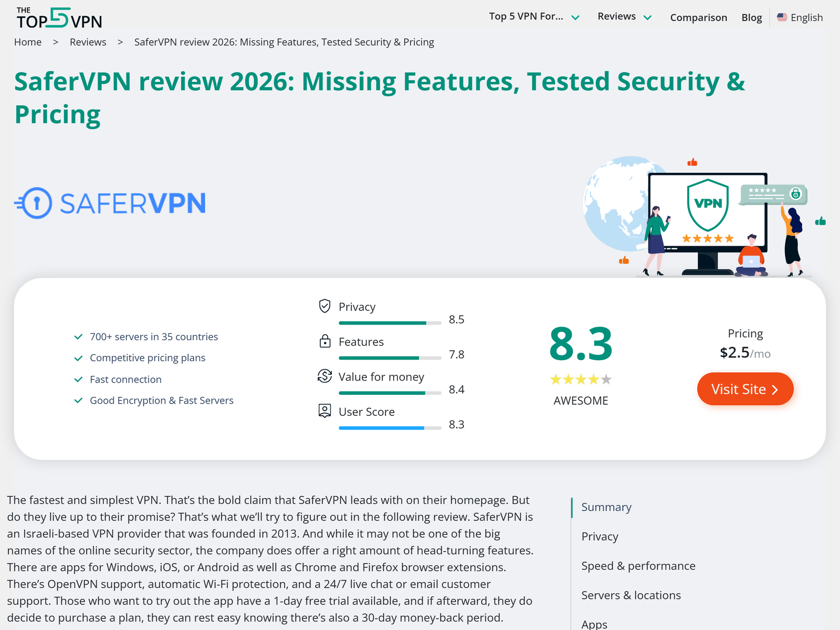
Task: Click the User Score person icon
Action: (x=325, y=411)
